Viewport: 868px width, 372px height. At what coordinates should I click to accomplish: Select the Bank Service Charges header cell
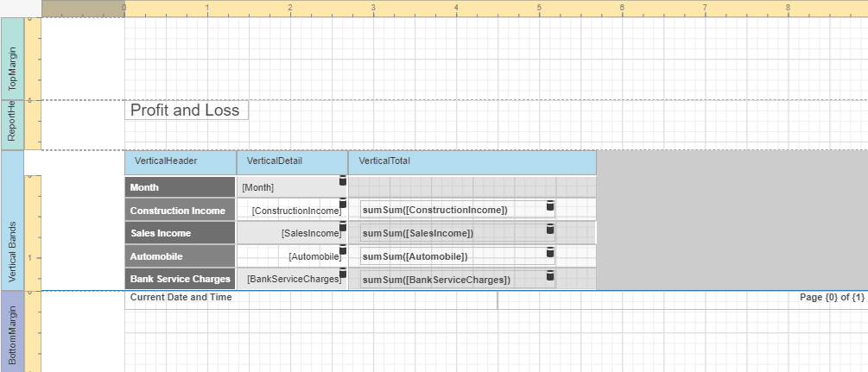click(x=180, y=280)
